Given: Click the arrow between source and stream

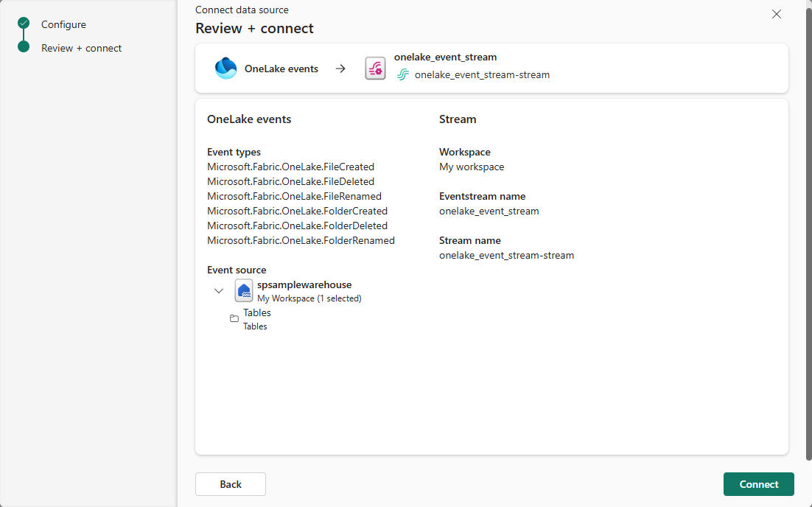Looking at the screenshot, I should coord(340,69).
